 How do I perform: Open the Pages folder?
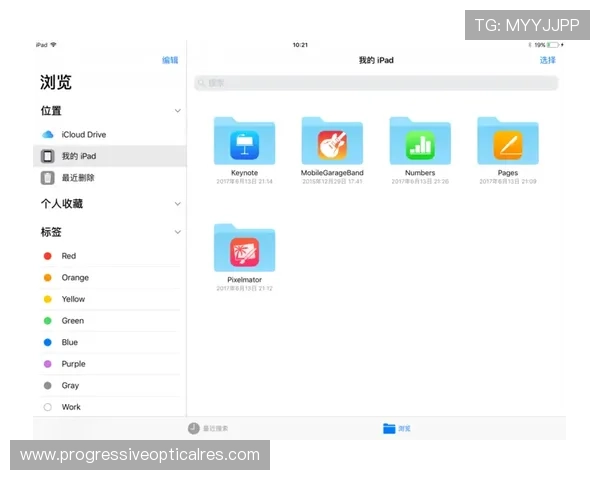(x=507, y=143)
